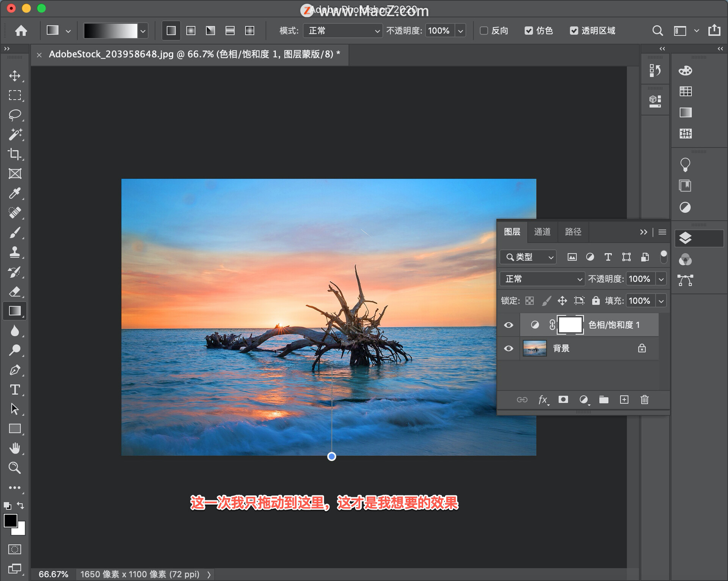The image size is (728, 581).
Task: Enable the 反向 reverse checkbox
Action: coord(484,31)
